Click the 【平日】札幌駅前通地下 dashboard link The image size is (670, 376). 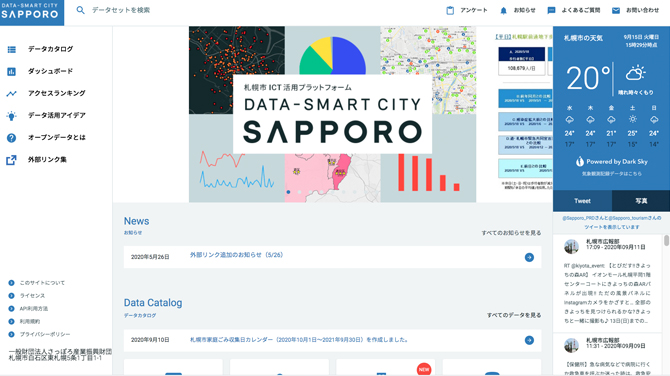[x=523, y=37]
